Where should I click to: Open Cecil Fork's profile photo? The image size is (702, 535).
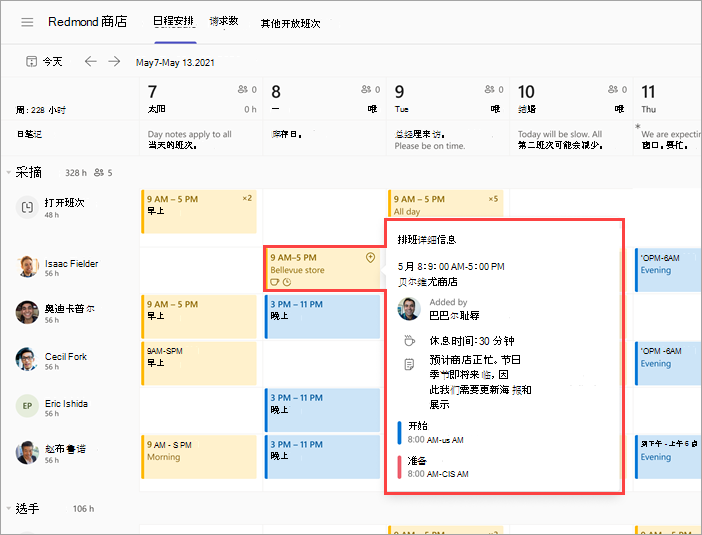27,359
